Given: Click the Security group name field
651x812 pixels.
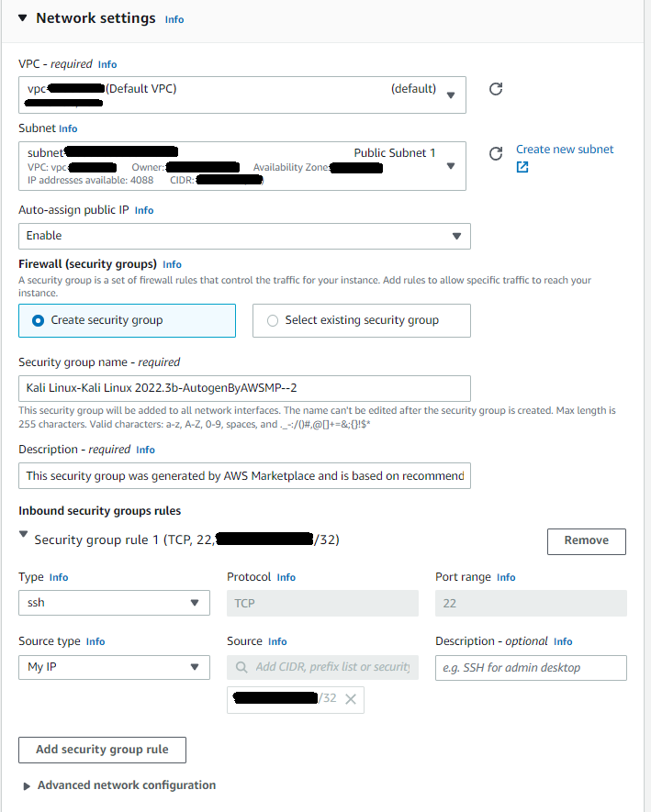Looking at the screenshot, I should [x=244, y=387].
